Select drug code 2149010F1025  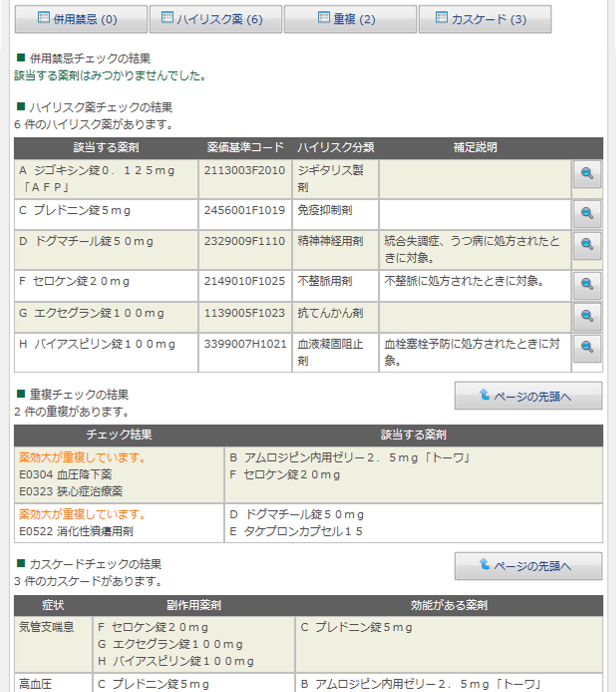pos(245,281)
